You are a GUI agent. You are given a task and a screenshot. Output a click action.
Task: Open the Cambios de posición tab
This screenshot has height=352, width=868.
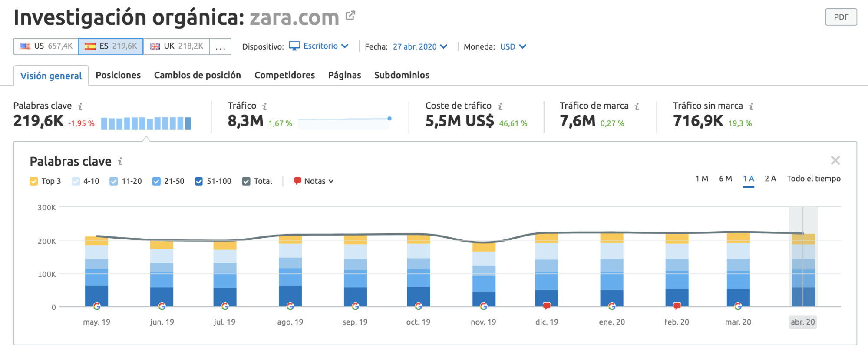coord(197,75)
